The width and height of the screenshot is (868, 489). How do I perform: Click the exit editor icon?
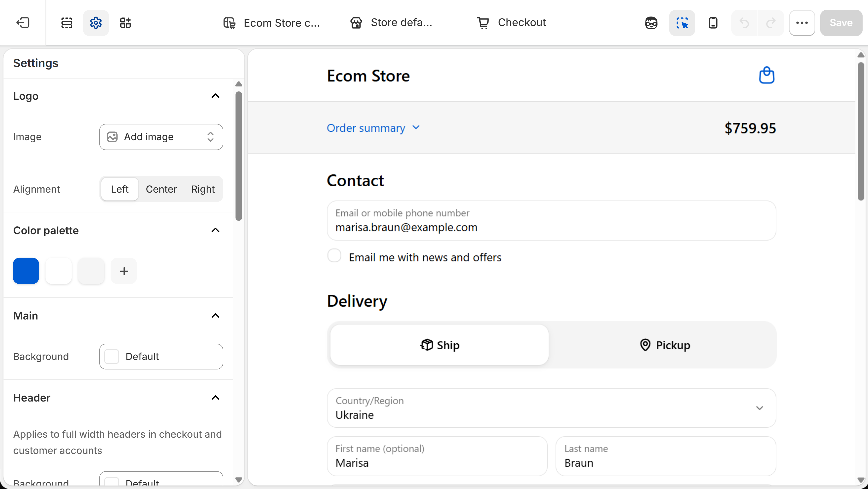pos(23,23)
